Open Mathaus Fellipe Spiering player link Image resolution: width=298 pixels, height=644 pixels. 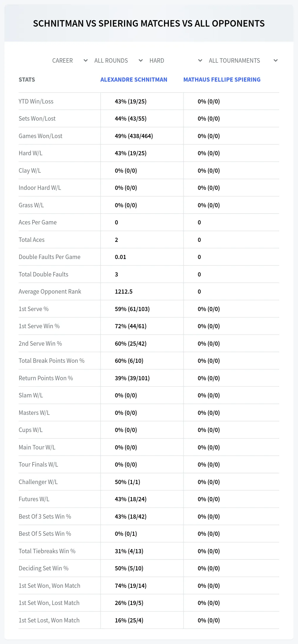click(x=222, y=80)
